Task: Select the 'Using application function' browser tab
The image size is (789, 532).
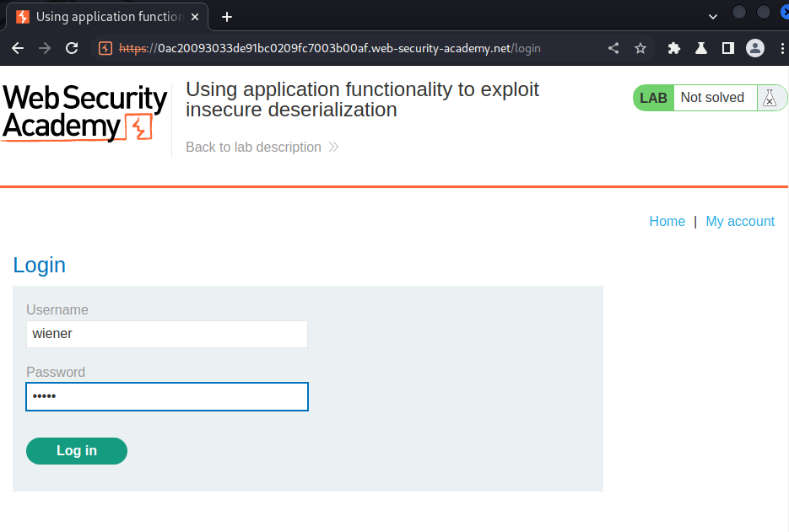Action: coord(106,17)
